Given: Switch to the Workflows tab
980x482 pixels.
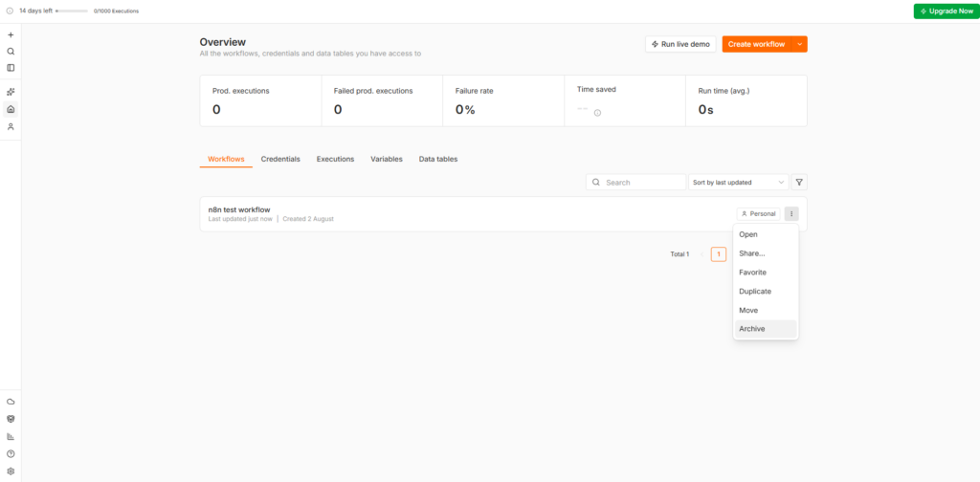Looking at the screenshot, I should pyautogui.click(x=226, y=159).
